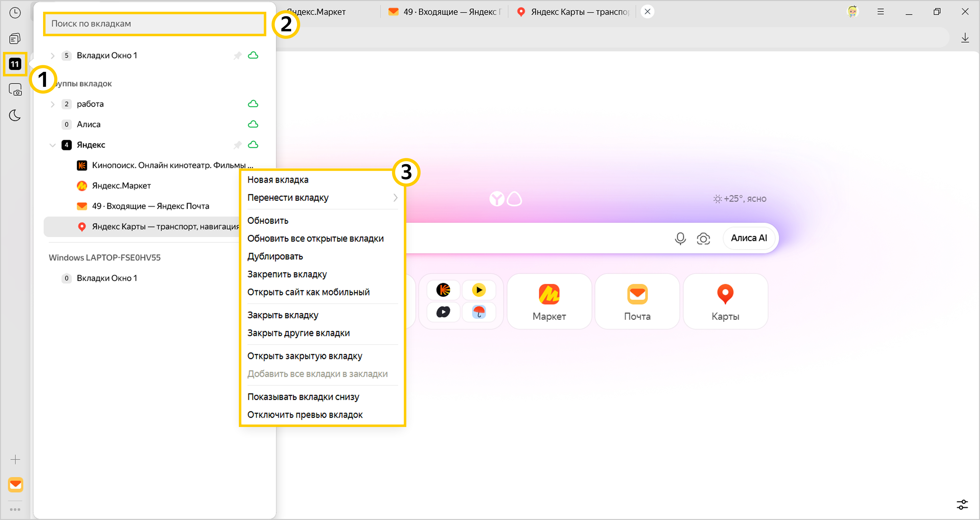
Task: Toggle dark mode moon icon
Action: click(x=15, y=115)
